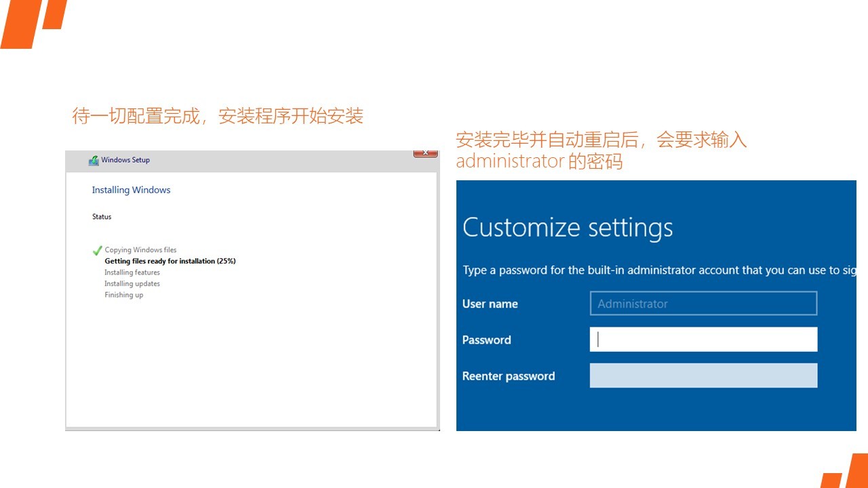The height and width of the screenshot is (488, 868).
Task: Close the Windows Setup dialog
Action: click(425, 154)
